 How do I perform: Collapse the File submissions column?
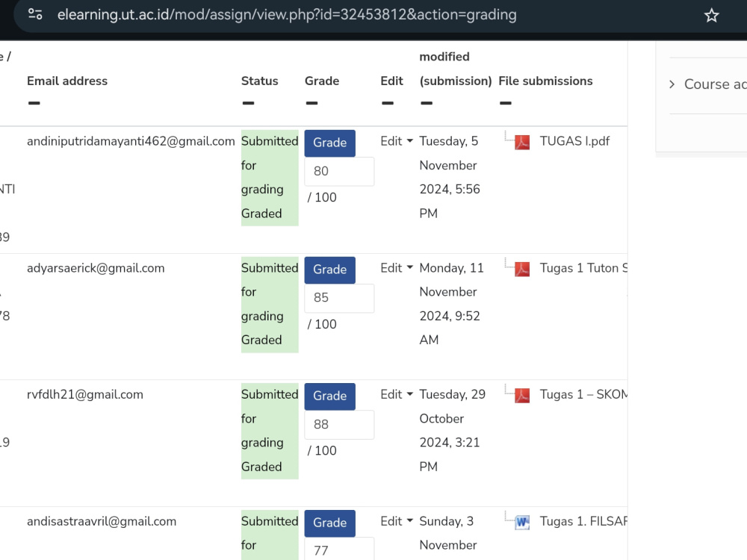coord(506,103)
